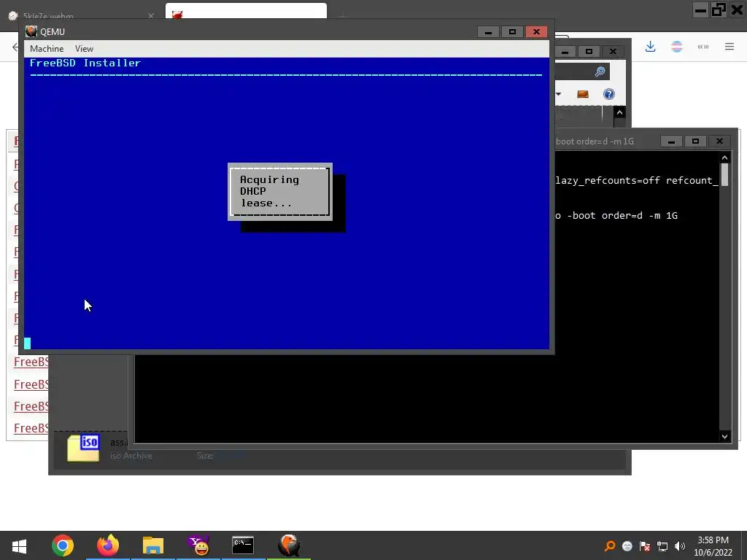Click the QEMU title bar app icon
The image size is (747, 560).
pos(31,31)
